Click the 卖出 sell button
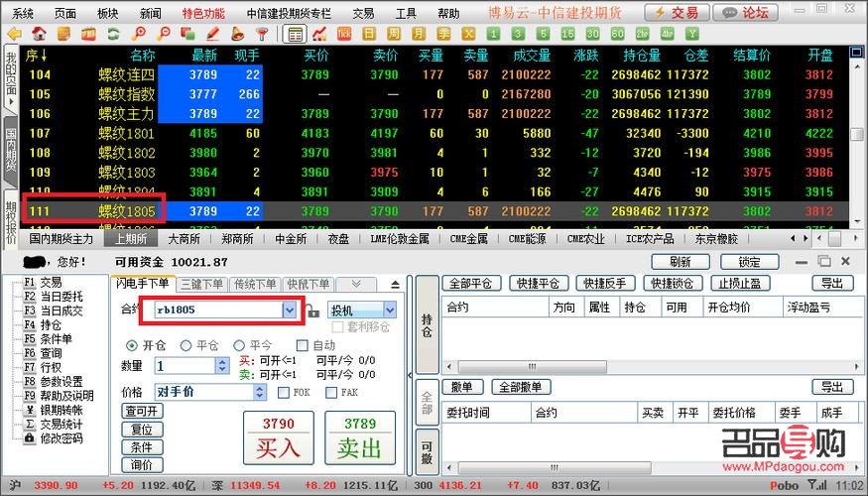Image resolution: width=868 pixels, height=496 pixels. [x=360, y=437]
